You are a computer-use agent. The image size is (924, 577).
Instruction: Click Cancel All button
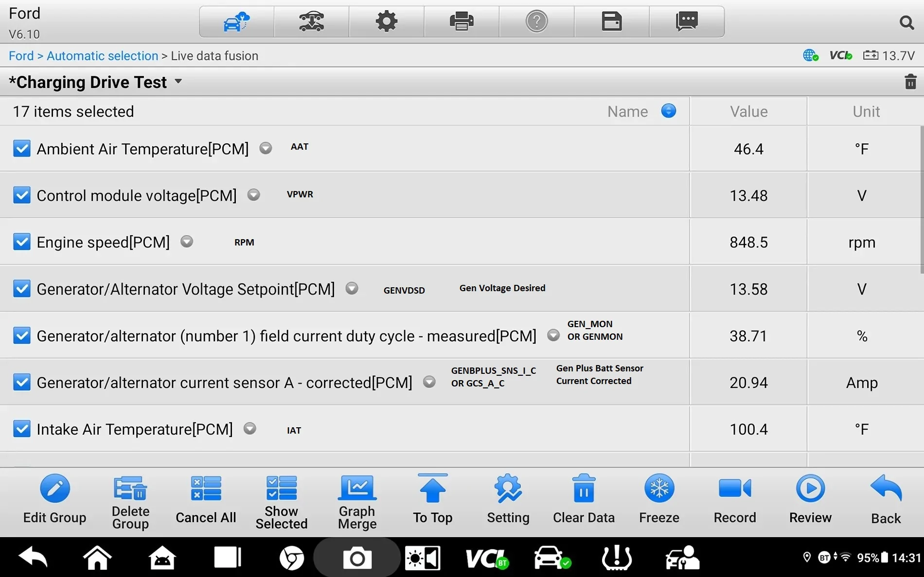coord(206,499)
